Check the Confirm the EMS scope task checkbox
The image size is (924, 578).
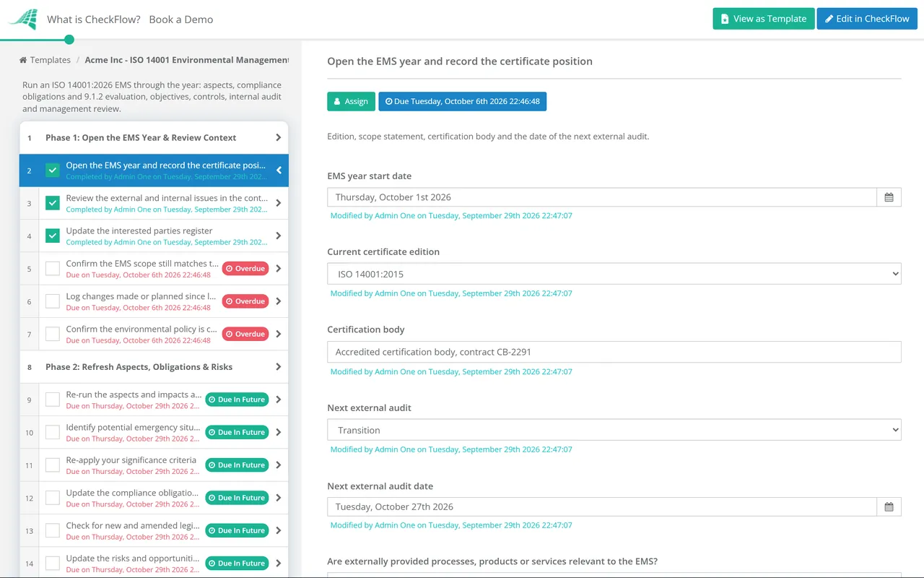(x=53, y=269)
